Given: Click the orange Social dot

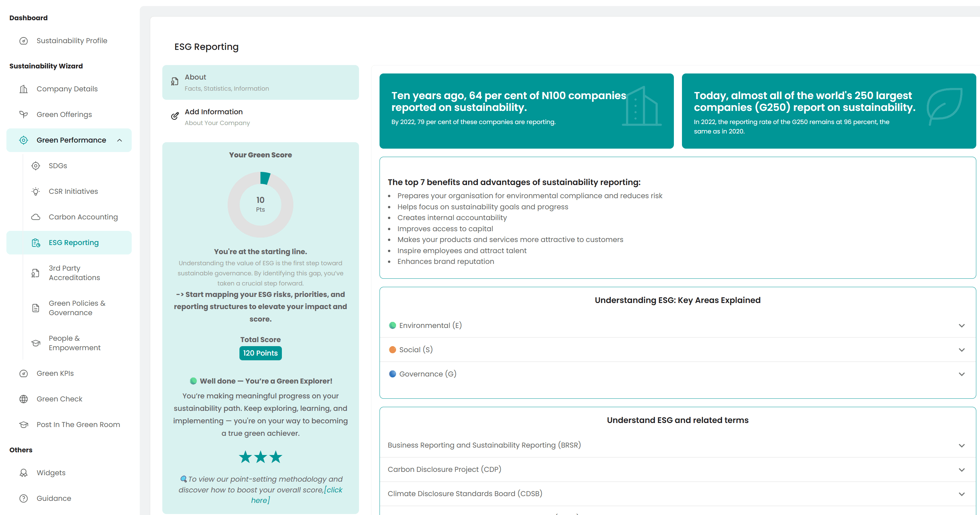Looking at the screenshot, I should (x=393, y=350).
